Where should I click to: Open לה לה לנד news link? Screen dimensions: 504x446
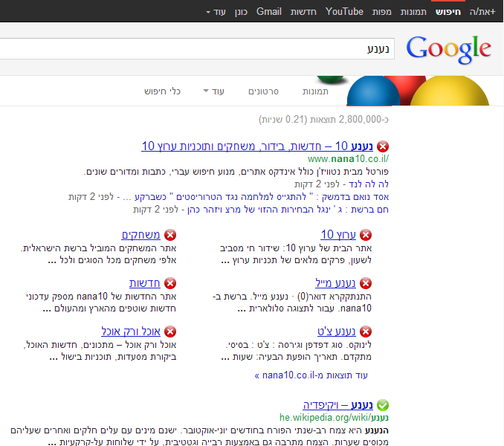pos(369,184)
